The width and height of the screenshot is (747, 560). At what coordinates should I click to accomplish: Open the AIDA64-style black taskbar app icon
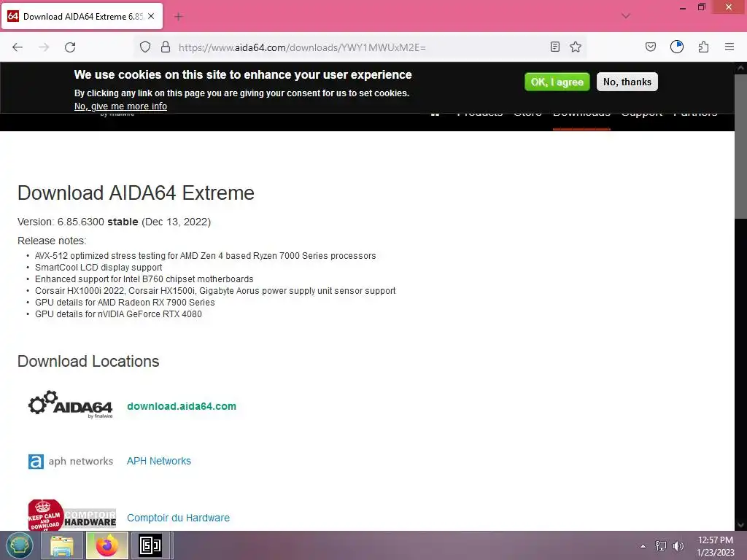click(x=150, y=545)
